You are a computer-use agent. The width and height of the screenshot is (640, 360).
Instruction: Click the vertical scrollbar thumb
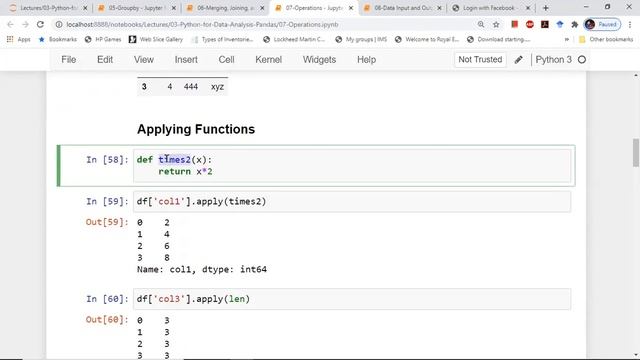point(636,153)
